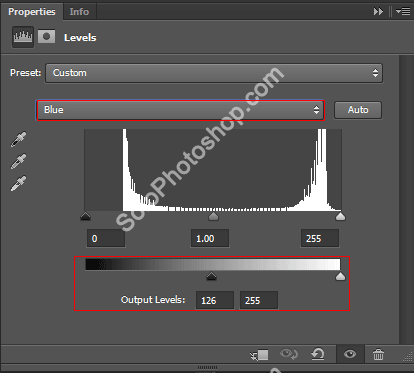The height and width of the screenshot is (373, 414).
Task: Switch to the Info tab
Action: (x=79, y=12)
